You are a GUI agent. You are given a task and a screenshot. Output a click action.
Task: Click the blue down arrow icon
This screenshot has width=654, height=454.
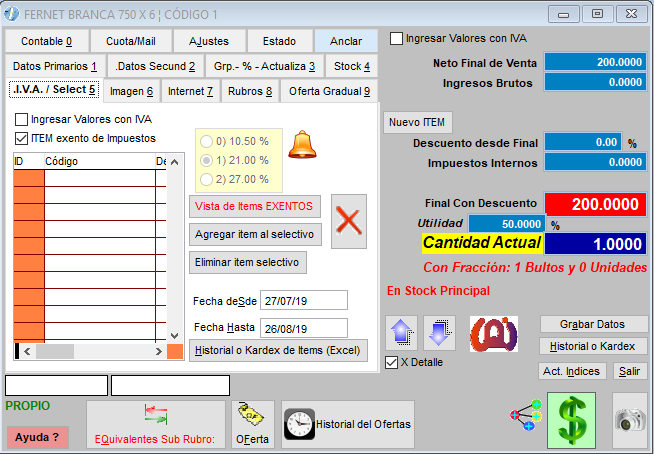pyautogui.click(x=439, y=333)
